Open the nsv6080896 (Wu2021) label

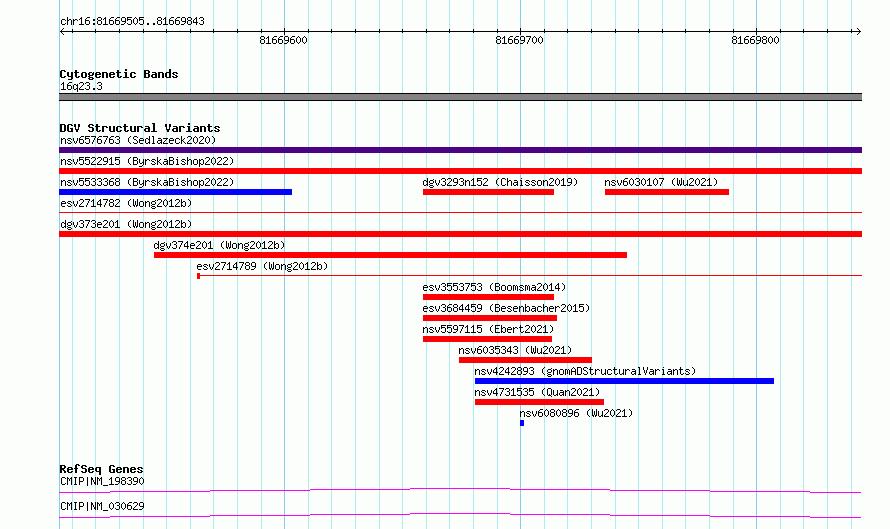(x=576, y=413)
